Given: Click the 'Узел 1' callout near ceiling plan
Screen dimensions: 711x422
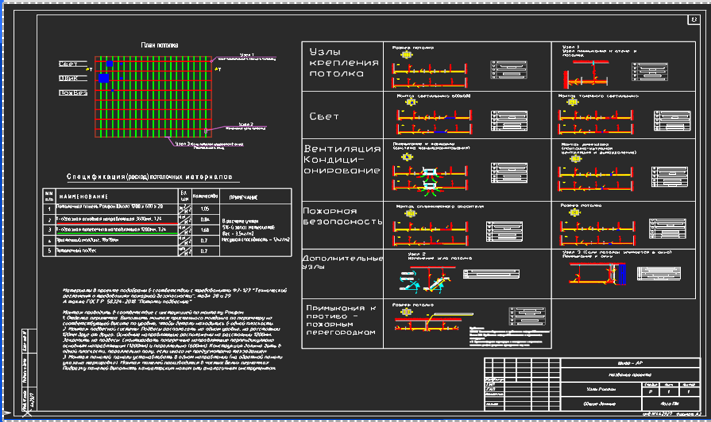Looking at the screenshot, I should 246,55.
